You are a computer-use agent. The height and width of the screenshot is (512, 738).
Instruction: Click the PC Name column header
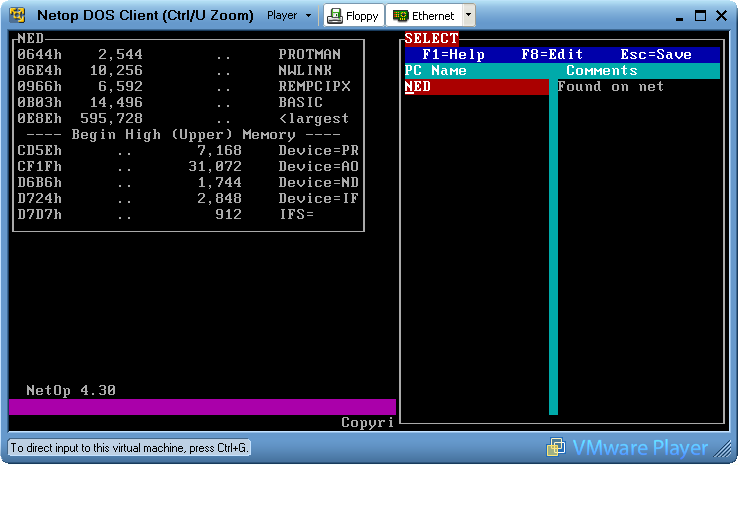tap(435, 71)
